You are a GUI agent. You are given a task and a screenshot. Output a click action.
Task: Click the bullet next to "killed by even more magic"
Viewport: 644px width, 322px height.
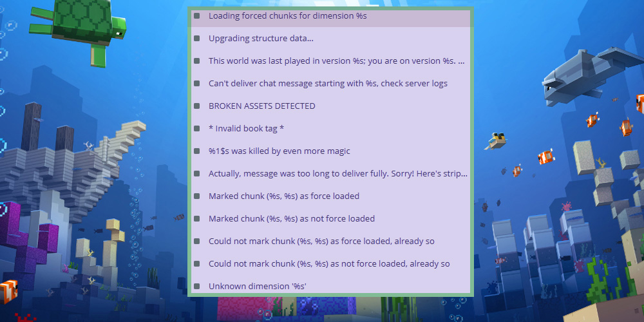196,151
